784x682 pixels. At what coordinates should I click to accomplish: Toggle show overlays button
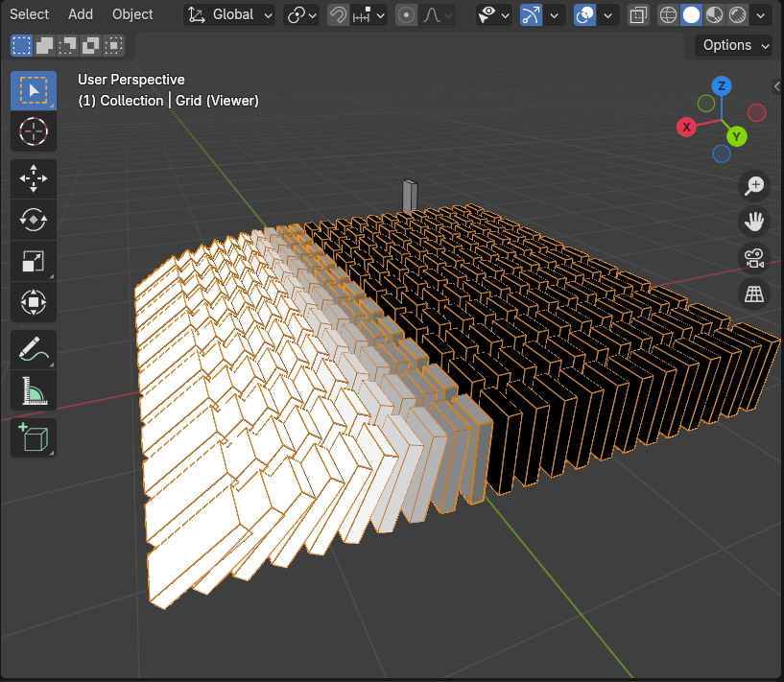pyautogui.click(x=584, y=15)
